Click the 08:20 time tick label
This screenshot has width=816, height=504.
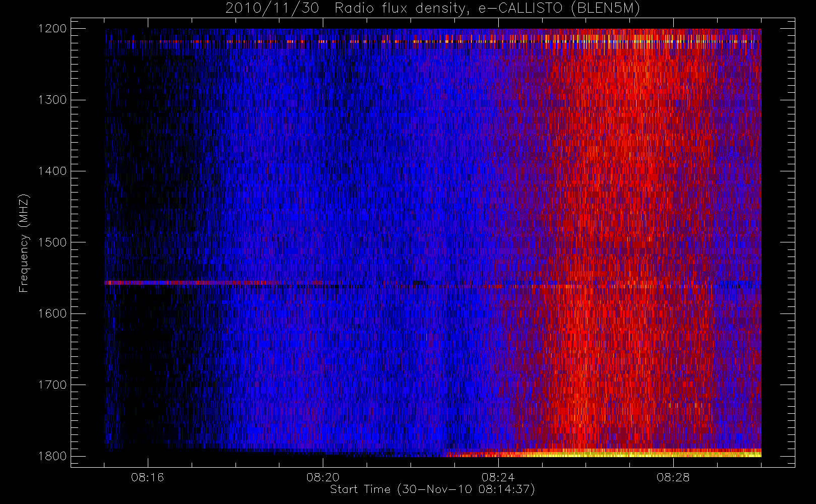point(323,477)
